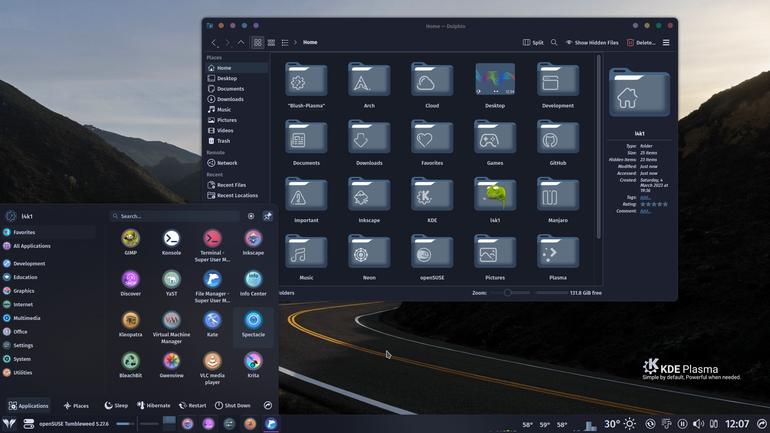Viewport: 770px width, 433px height.
Task: Open the volume control in the system tray
Action: (x=698, y=424)
